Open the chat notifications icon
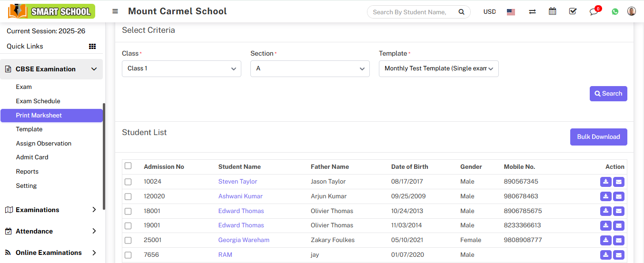This screenshot has height=263, width=644. [x=594, y=12]
